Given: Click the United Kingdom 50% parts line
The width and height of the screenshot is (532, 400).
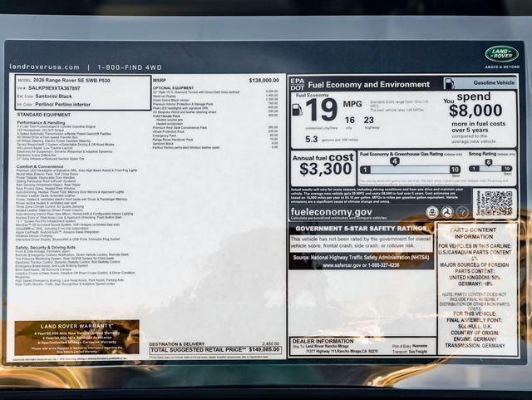Looking at the screenshot, I should pyautogui.click(x=475, y=278).
